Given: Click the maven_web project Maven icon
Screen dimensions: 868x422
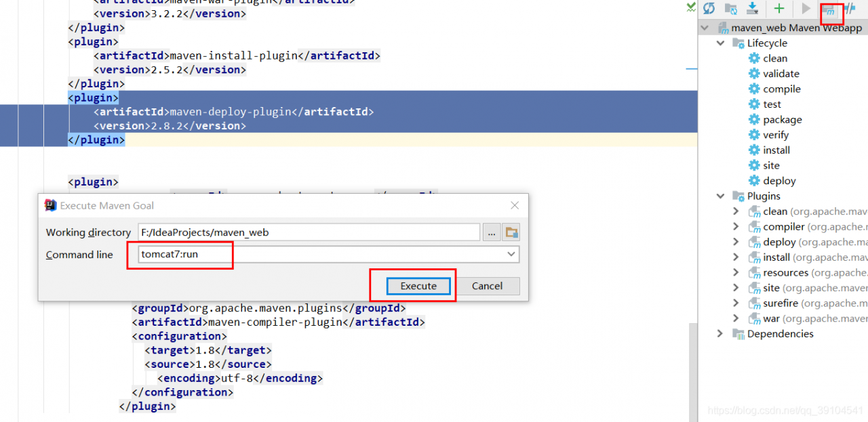Looking at the screenshot, I should pos(723,28).
